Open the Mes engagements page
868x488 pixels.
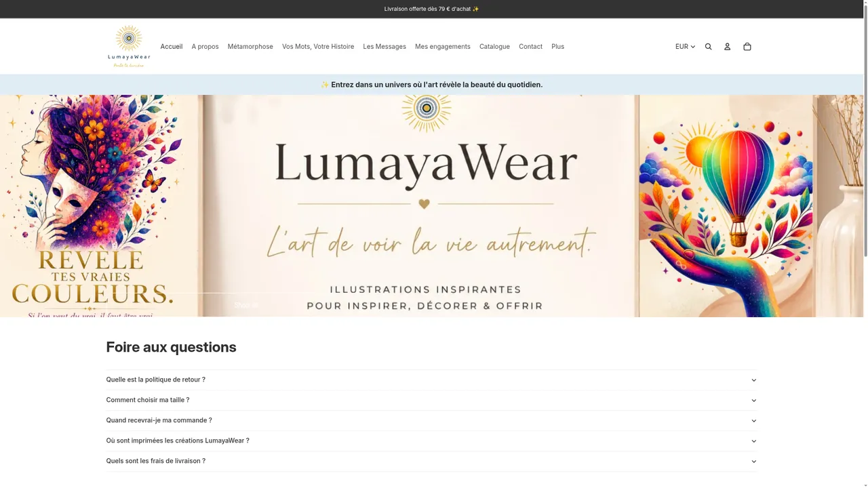pos(442,47)
